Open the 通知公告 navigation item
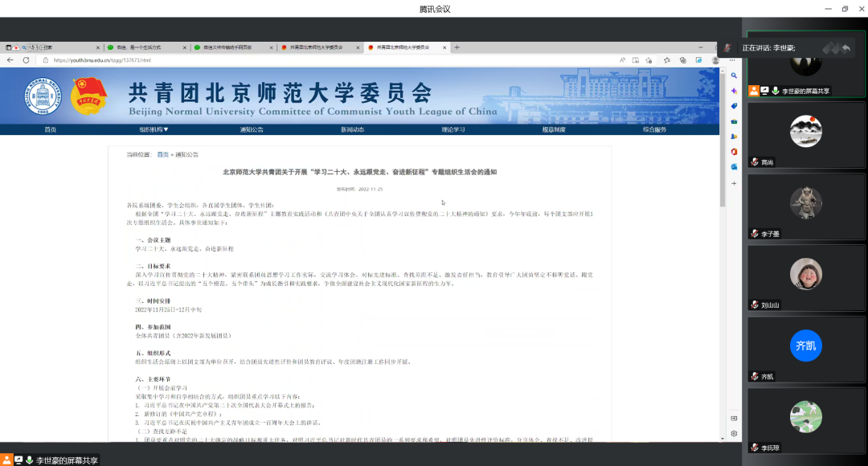868x466 pixels. click(x=252, y=129)
